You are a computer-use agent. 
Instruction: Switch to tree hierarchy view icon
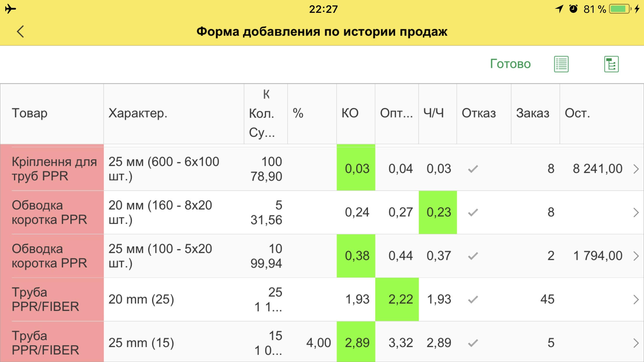[611, 64]
